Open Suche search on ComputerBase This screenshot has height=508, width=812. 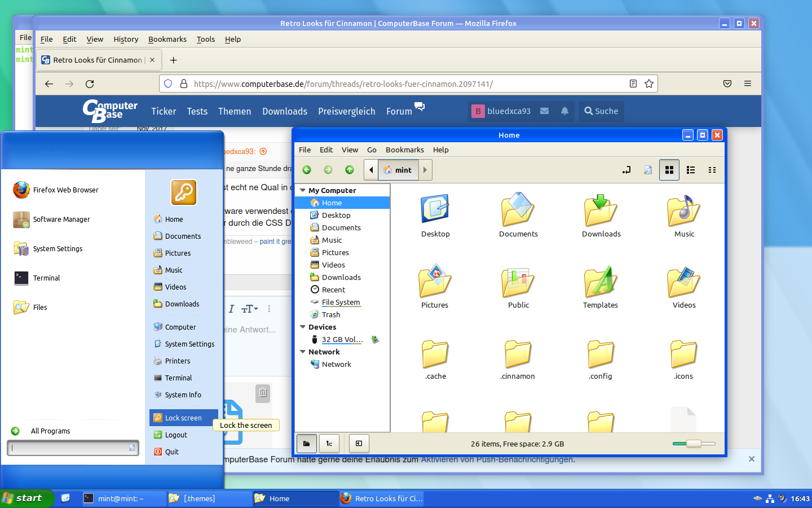pos(601,111)
